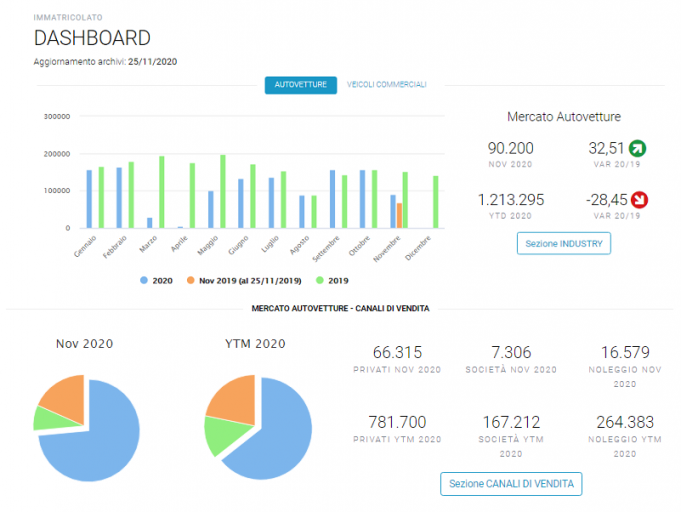Click the green Maggio 2019 bar
This screenshot has width=681, height=512.
(x=223, y=192)
